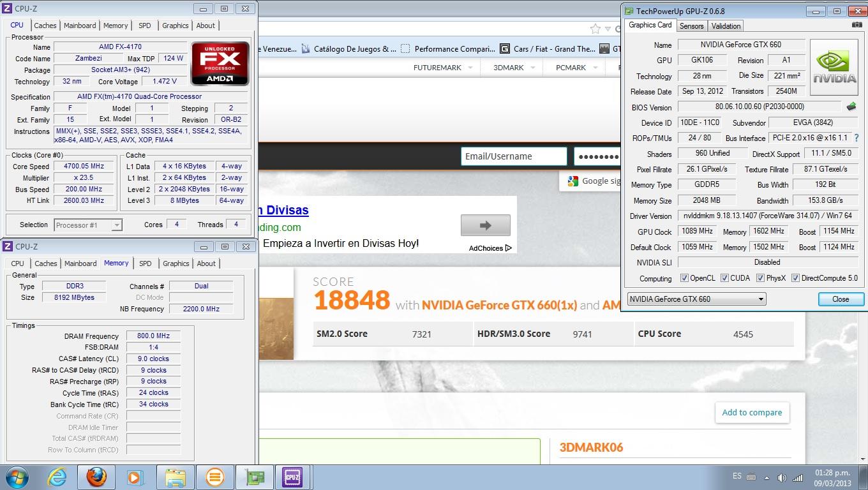This screenshot has height=490, width=868.
Task: Switch to Firefox in the taskbar
Action: point(96,477)
